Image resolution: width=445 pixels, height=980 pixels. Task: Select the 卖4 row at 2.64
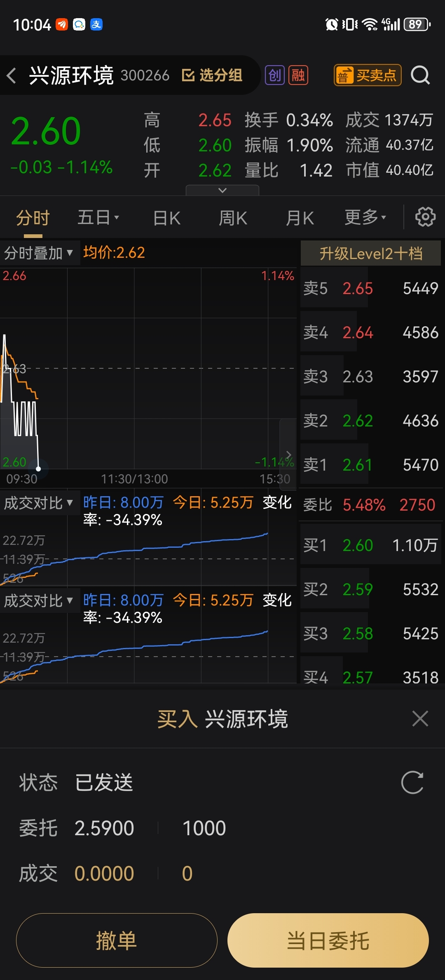click(371, 332)
